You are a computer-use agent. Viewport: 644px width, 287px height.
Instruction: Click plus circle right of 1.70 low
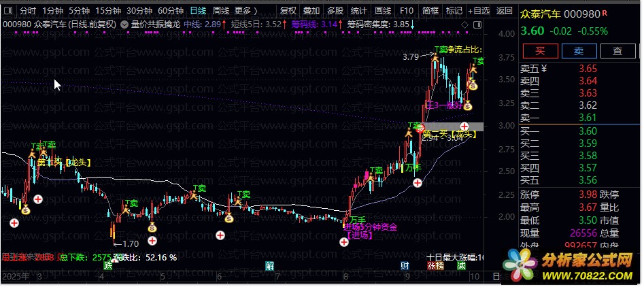(x=152, y=241)
